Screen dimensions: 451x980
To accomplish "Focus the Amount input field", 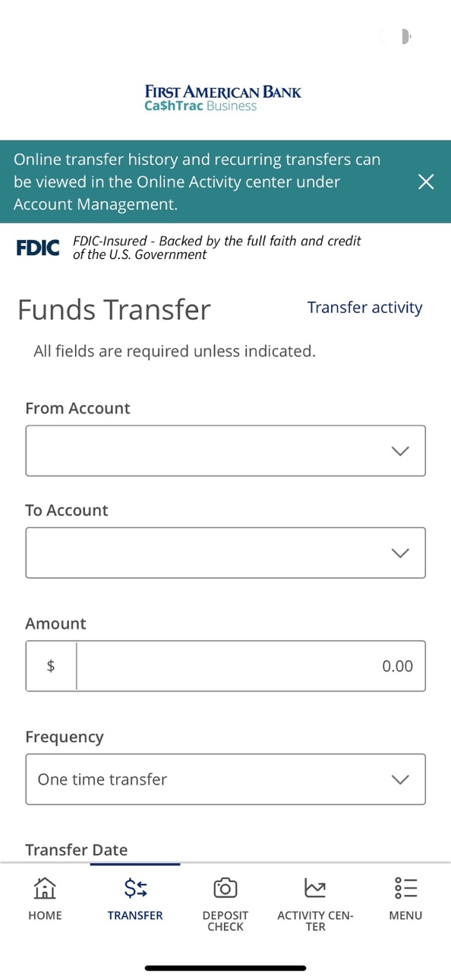I will [251, 666].
